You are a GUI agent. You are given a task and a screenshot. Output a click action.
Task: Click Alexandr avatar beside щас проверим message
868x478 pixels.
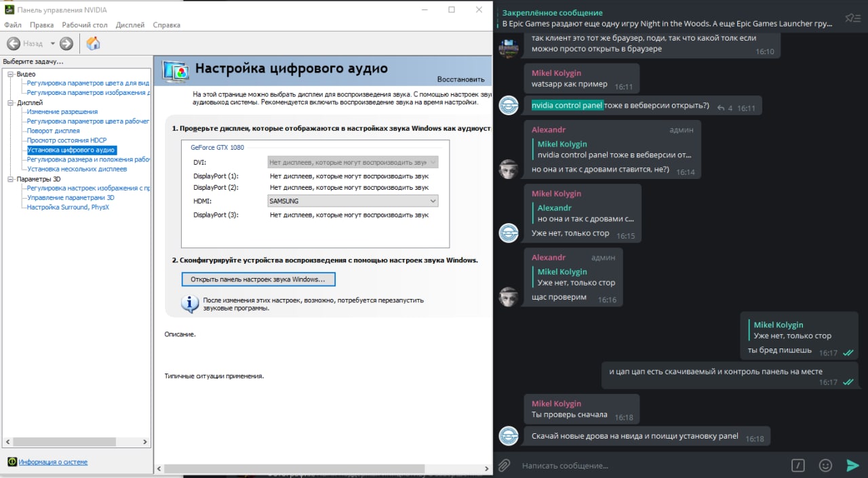point(509,296)
